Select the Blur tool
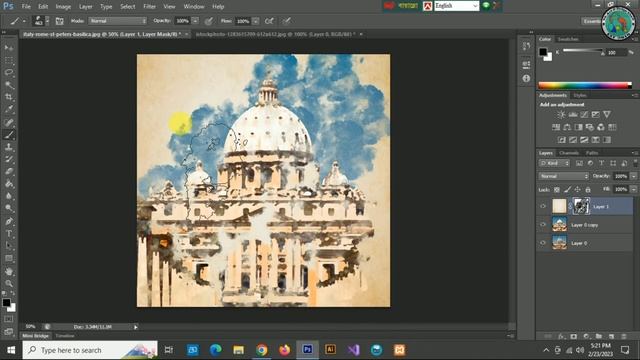The height and width of the screenshot is (360, 640). pos(9,196)
